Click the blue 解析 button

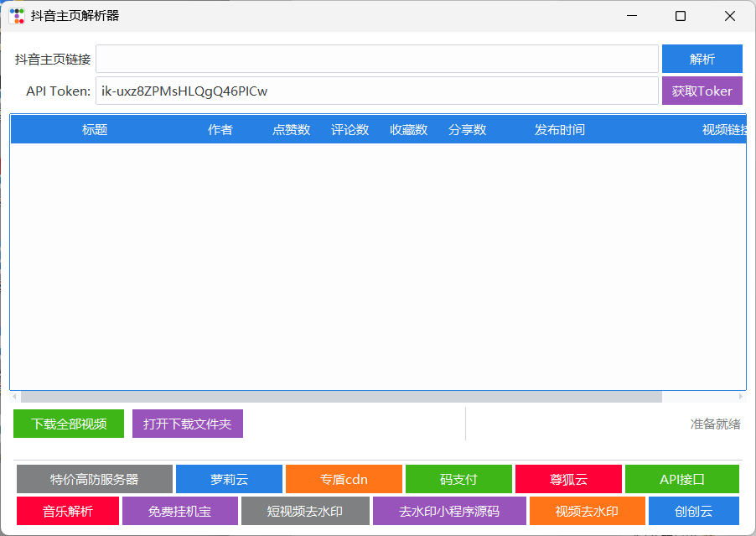click(702, 59)
